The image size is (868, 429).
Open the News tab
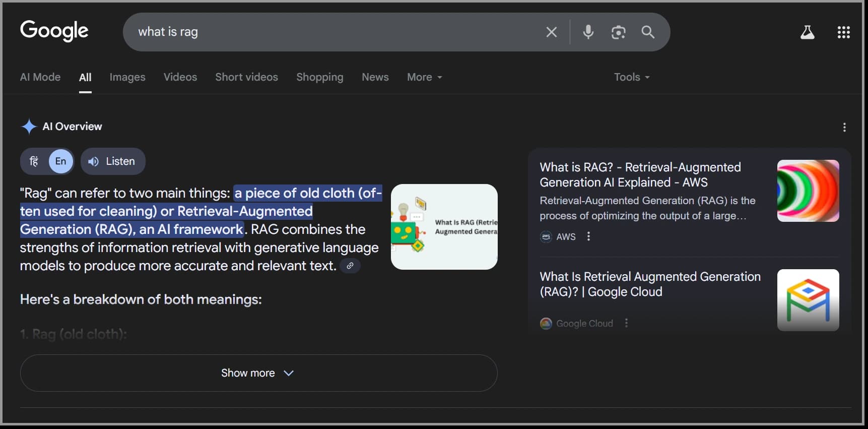(375, 77)
